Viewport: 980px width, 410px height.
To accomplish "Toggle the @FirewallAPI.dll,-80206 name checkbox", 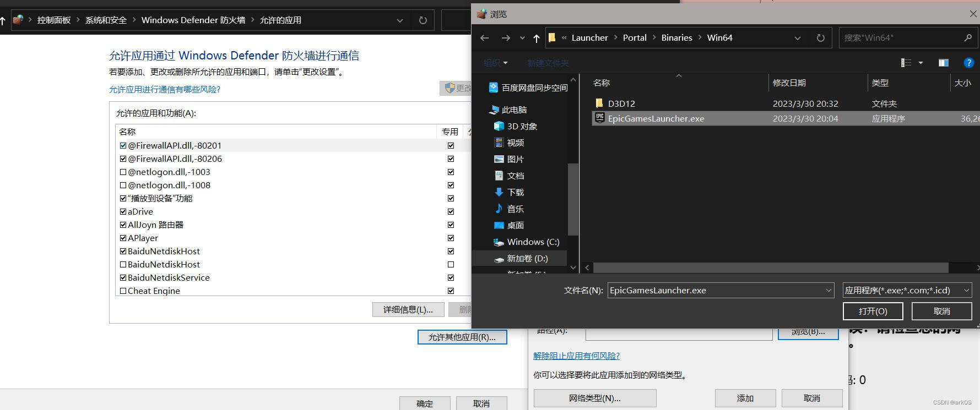I will tap(123, 158).
